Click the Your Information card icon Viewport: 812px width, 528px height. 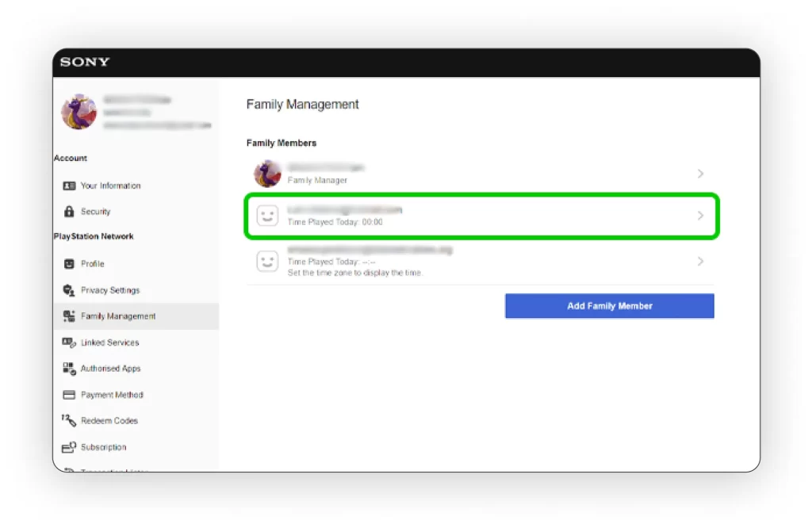[x=69, y=186]
